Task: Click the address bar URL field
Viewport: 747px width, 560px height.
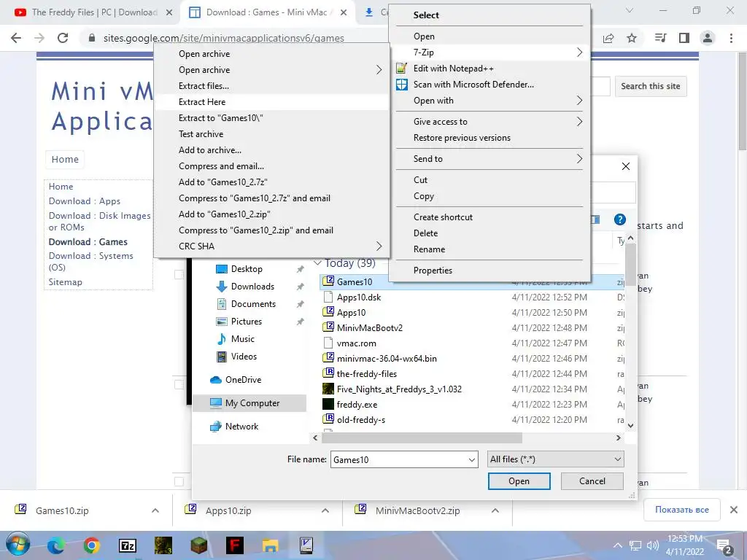Action: 223,38
